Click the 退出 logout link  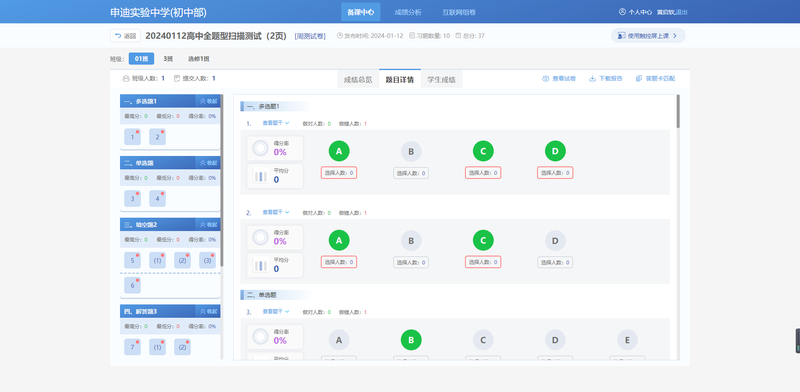[x=682, y=12]
